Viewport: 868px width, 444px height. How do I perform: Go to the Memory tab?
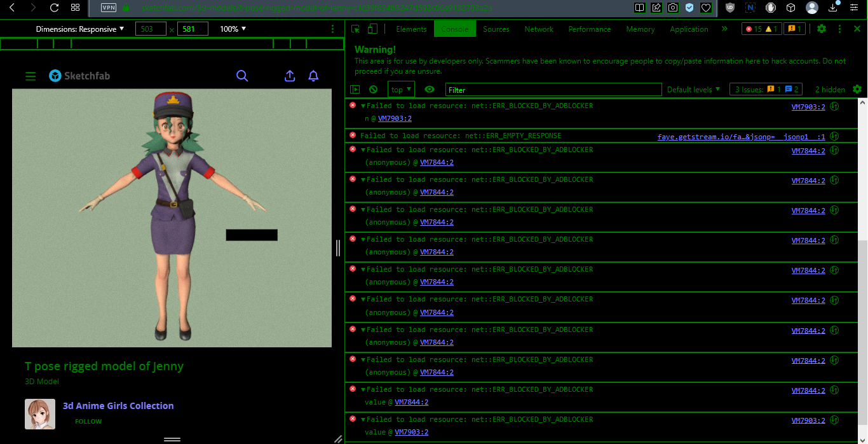pos(641,29)
